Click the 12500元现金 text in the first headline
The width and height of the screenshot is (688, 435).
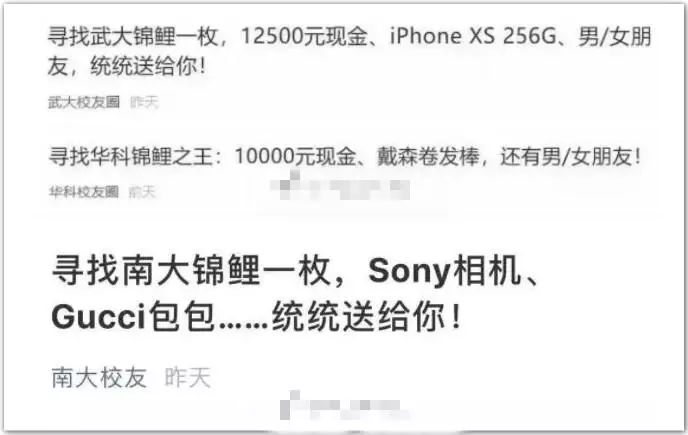coord(305,36)
